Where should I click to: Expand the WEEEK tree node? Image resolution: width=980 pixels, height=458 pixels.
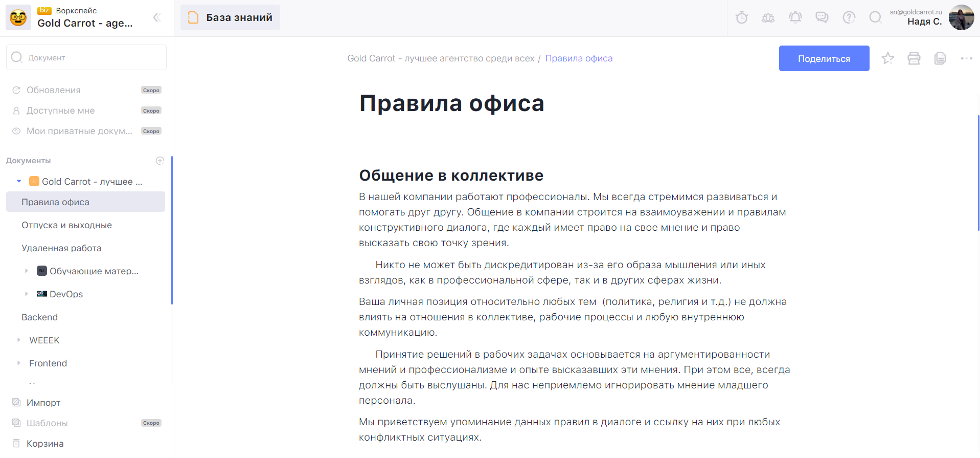tap(19, 340)
